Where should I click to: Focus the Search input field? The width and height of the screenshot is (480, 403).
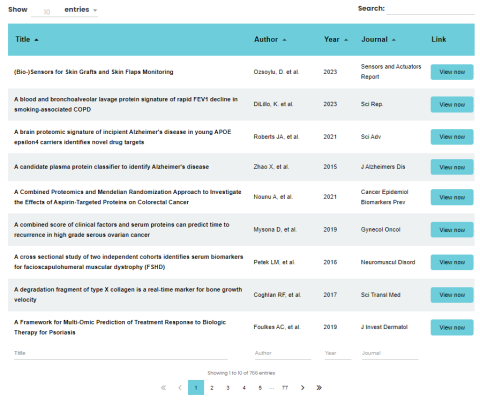tap(430, 9)
